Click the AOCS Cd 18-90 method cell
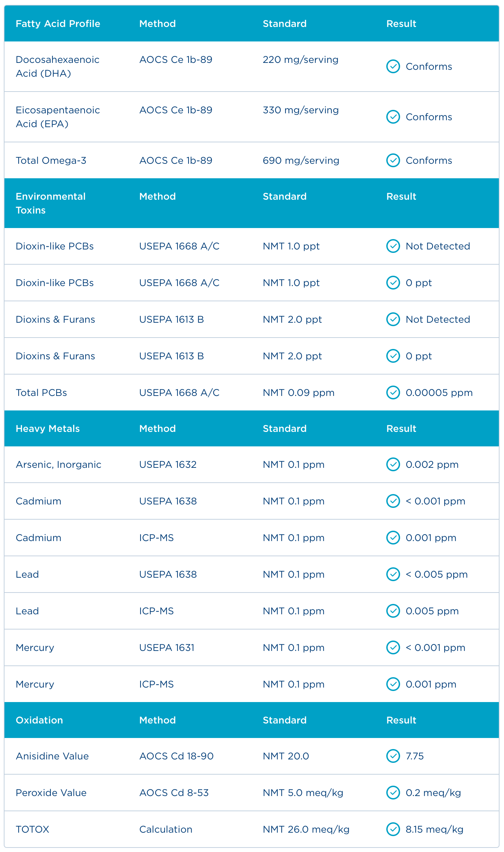 (x=176, y=756)
